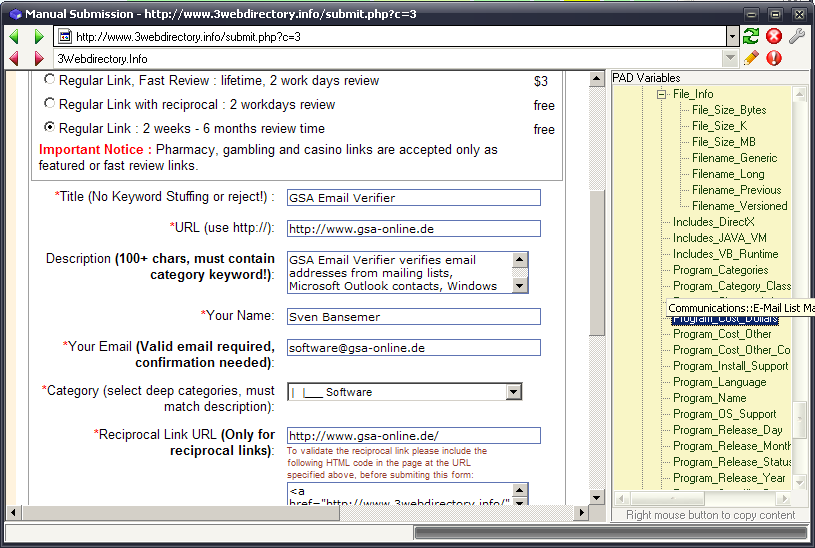Image resolution: width=815 pixels, height=548 pixels.
Task: Click the red previous-site arrow icon
Action: [x=14, y=59]
